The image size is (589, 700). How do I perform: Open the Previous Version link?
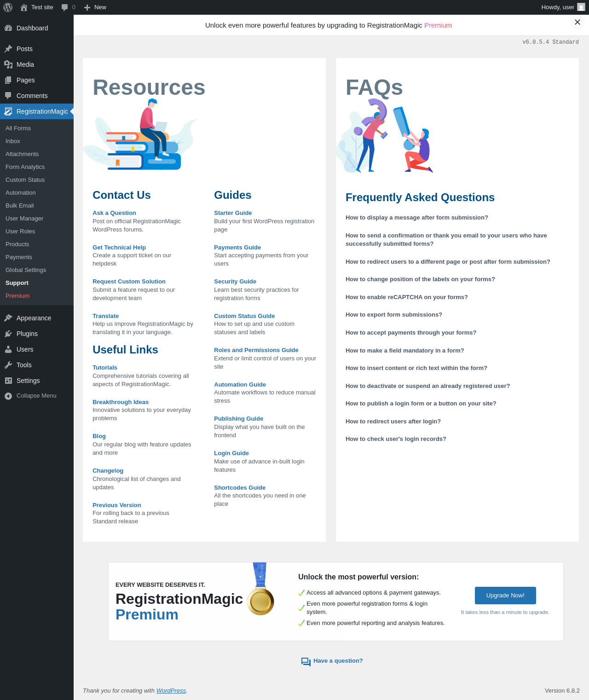[x=117, y=505]
